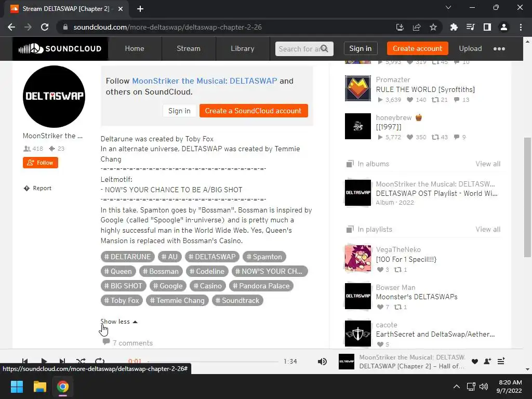The image size is (532, 399).
Task: Collapse description with Show less
Action: tap(119, 321)
